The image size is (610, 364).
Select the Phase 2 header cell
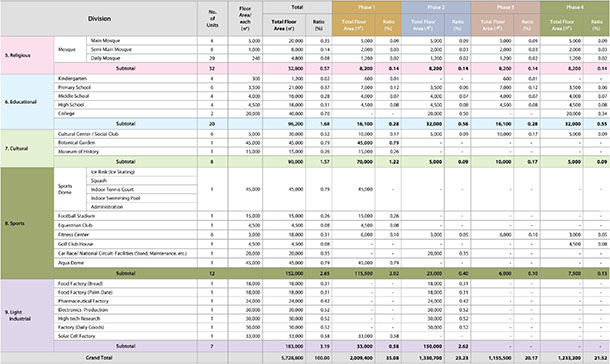[x=436, y=7]
